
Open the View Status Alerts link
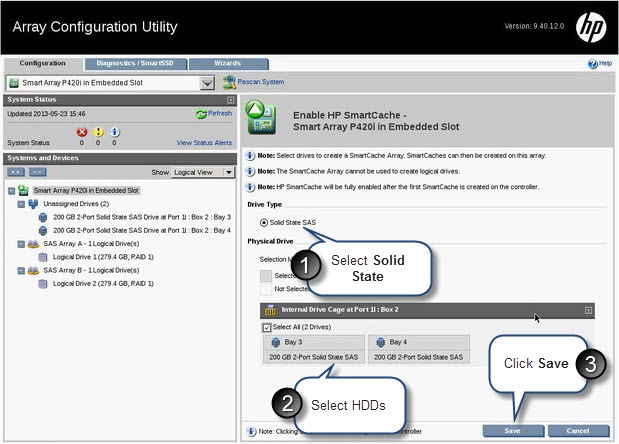(x=204, y=143)
